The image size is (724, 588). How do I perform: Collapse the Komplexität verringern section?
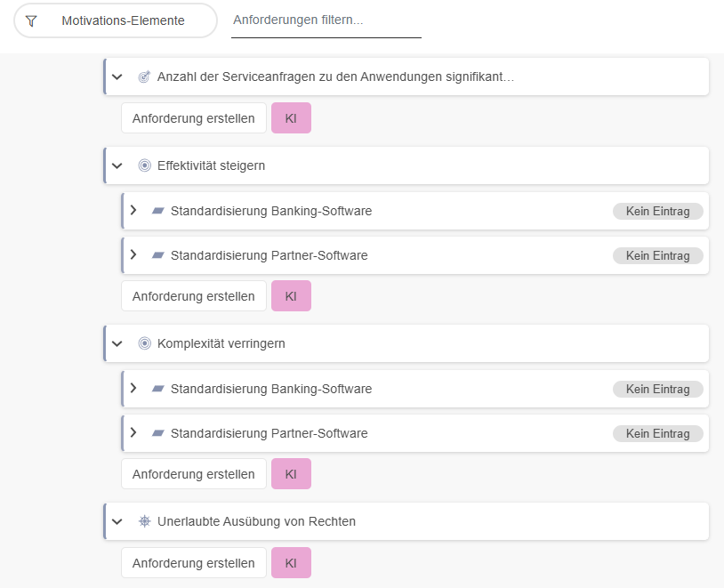tap(117, 343)
